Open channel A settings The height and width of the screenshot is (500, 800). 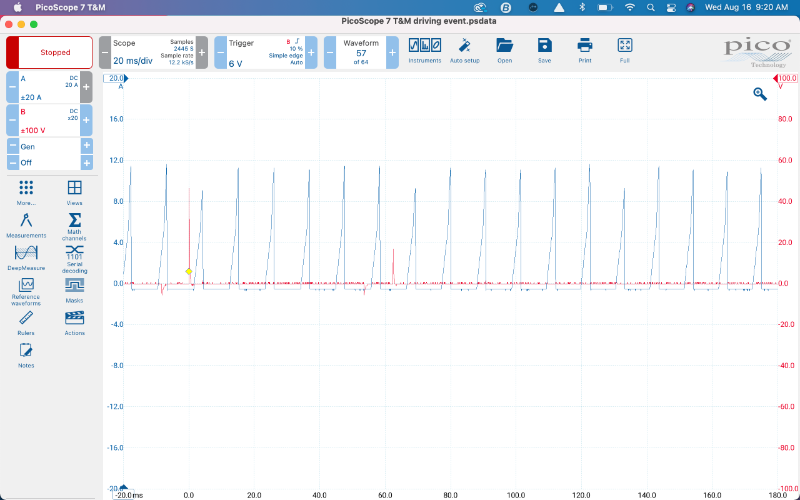tap(49, 87)
